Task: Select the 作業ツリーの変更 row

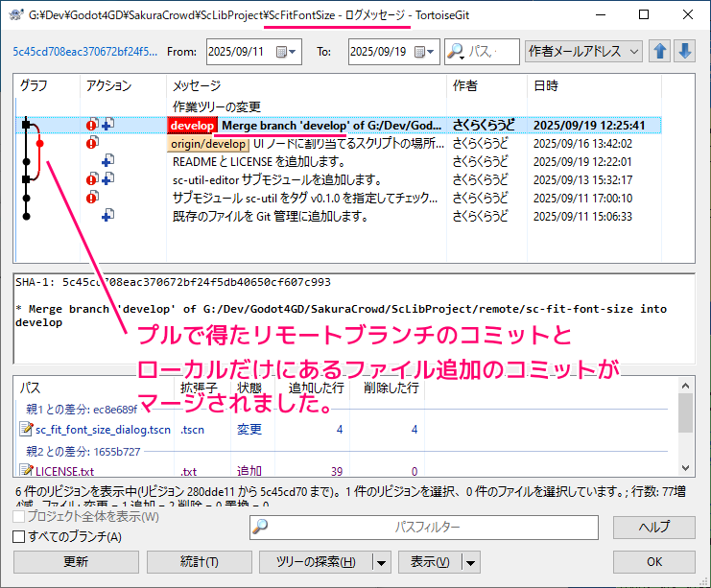Action: click(x=339, y=107)
